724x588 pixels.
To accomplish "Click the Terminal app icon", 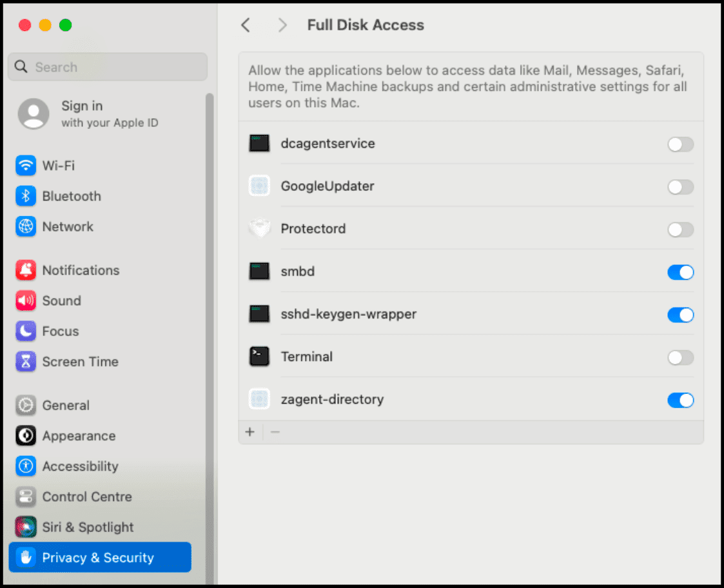I will 259,357.
